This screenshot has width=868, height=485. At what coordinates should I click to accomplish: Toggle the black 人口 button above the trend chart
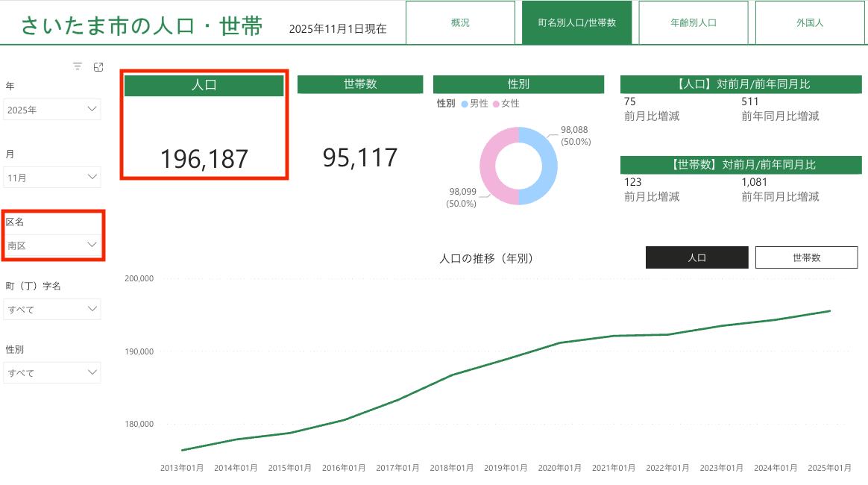696,257
